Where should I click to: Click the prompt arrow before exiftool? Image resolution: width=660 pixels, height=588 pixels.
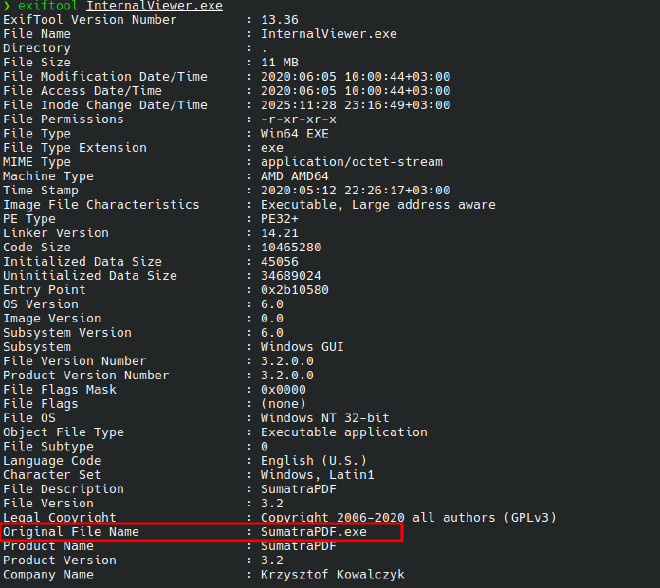click(6, 5)
